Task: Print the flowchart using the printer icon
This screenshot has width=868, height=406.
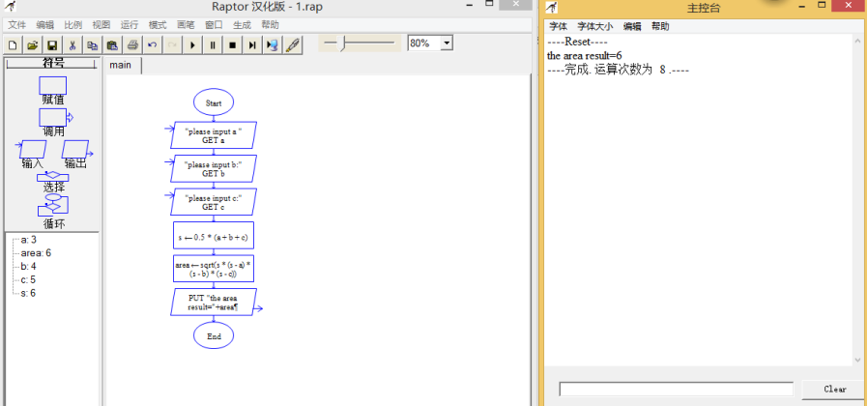Action: point(132,44)
